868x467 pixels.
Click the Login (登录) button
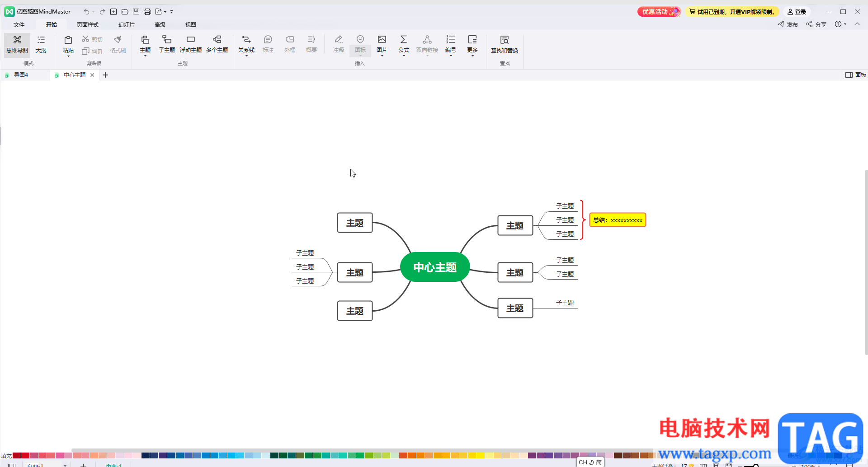[x=797, y=12]
